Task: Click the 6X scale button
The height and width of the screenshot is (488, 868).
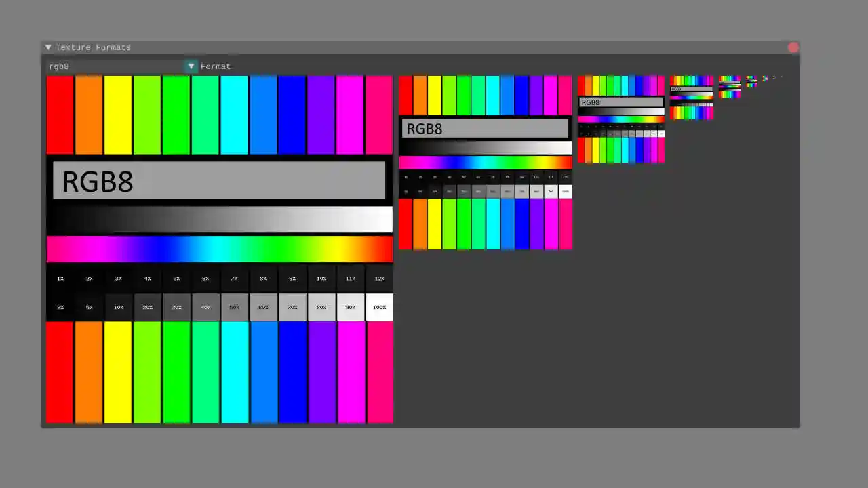Action: pyautogui.click(x=205, y=278)
